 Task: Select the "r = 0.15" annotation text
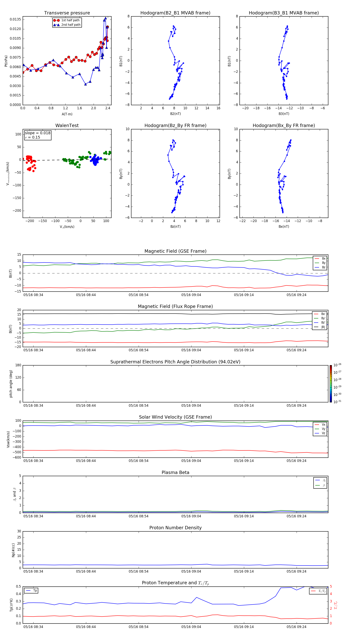33,137
